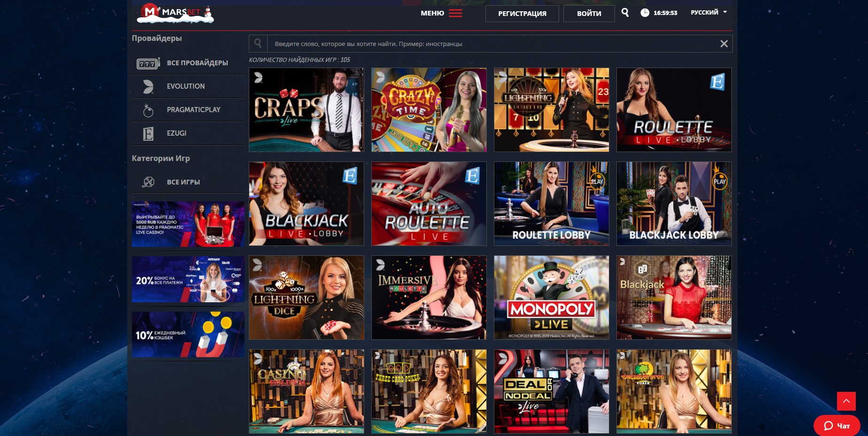Open the Evolution Blackjack live game
This screenshot has height=436, width=868.
pos(674,298)
